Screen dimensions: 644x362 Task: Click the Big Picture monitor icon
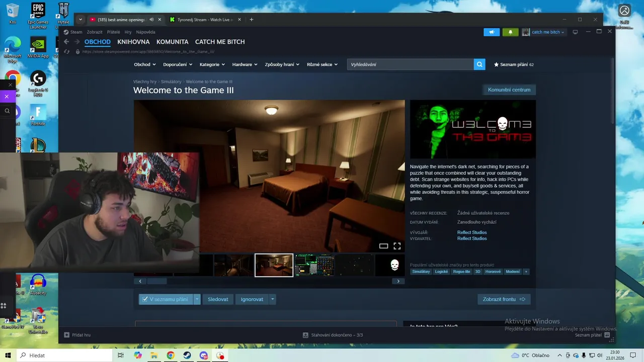[x=576, y=32]
